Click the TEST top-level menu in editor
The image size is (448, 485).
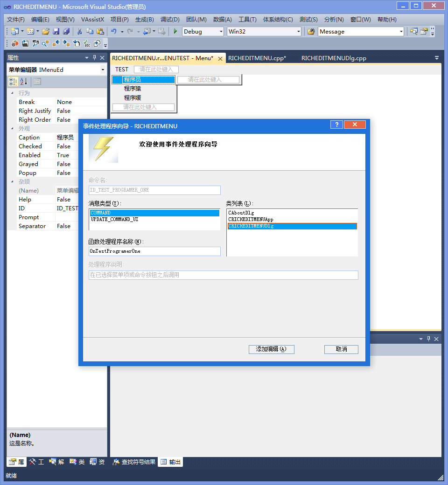coord(122,69)
